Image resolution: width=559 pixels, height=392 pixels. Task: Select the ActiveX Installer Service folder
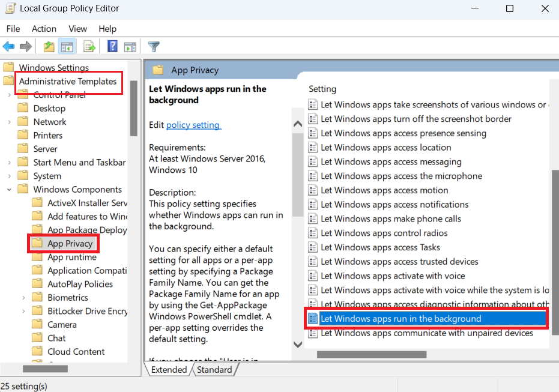pos(87,203)
